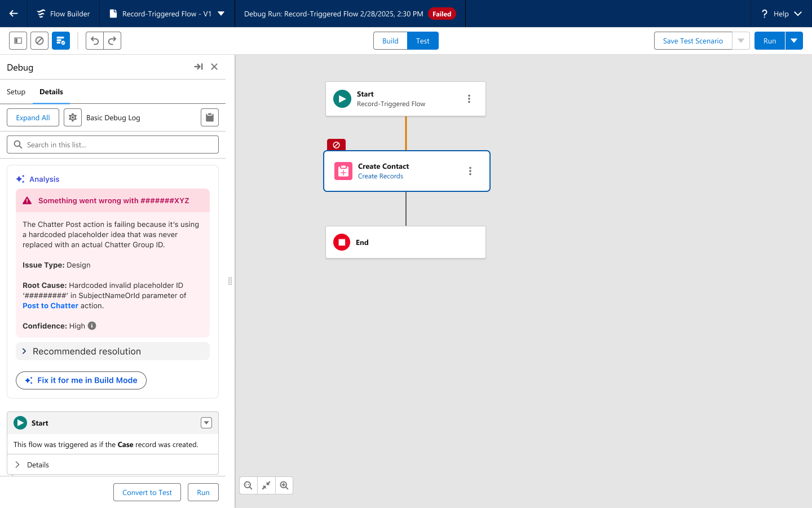
Task: Open dropdown arrow next to Run
Action: click(x=794, y=41)
